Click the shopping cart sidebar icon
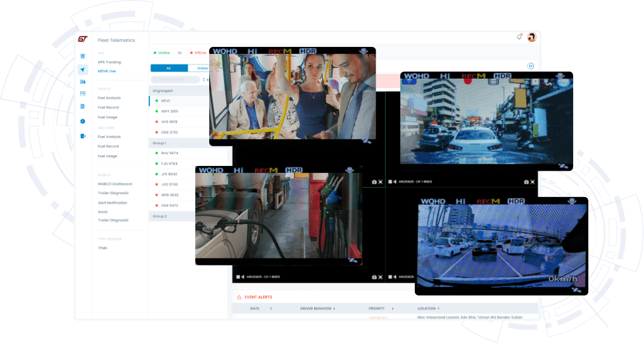This screenshot has width=644, height=343. (83, 56)
